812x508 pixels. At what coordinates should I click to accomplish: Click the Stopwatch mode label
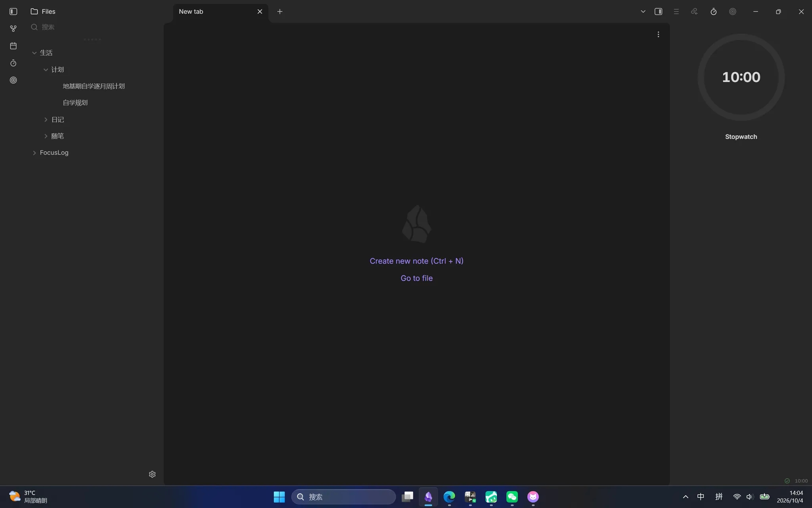tap(741, 137)
